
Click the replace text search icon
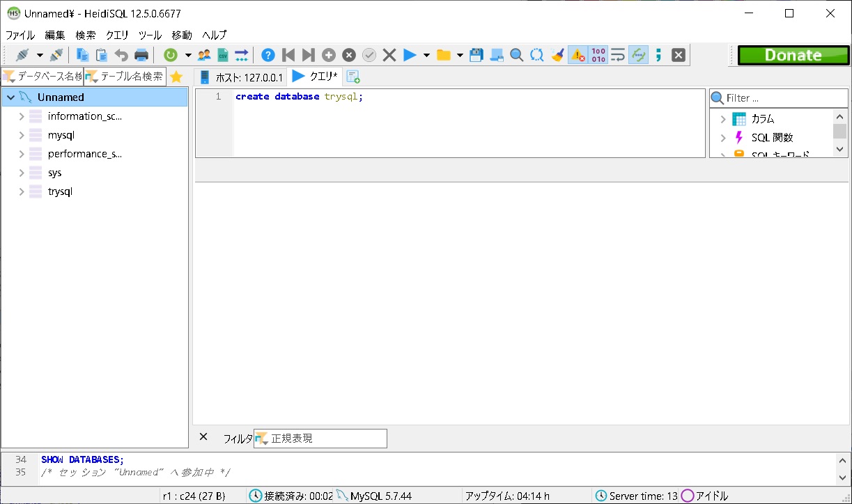coord(537,55)
